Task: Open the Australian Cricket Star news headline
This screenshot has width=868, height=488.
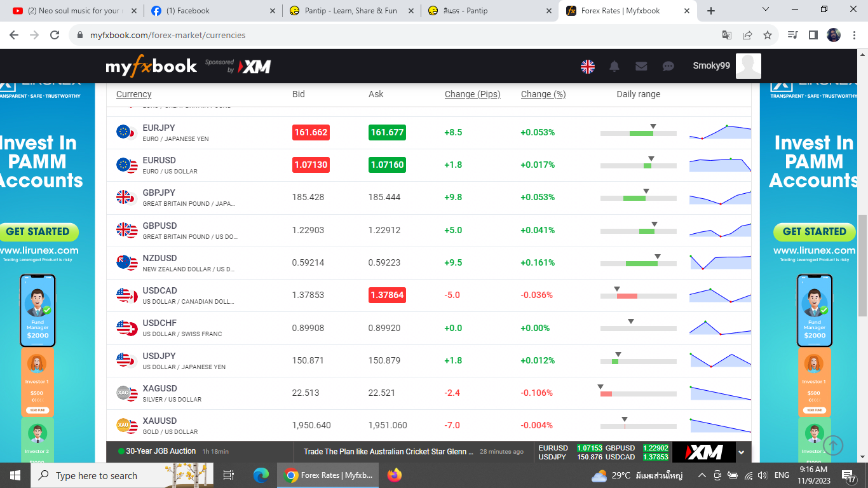Action: pos(388,451)
